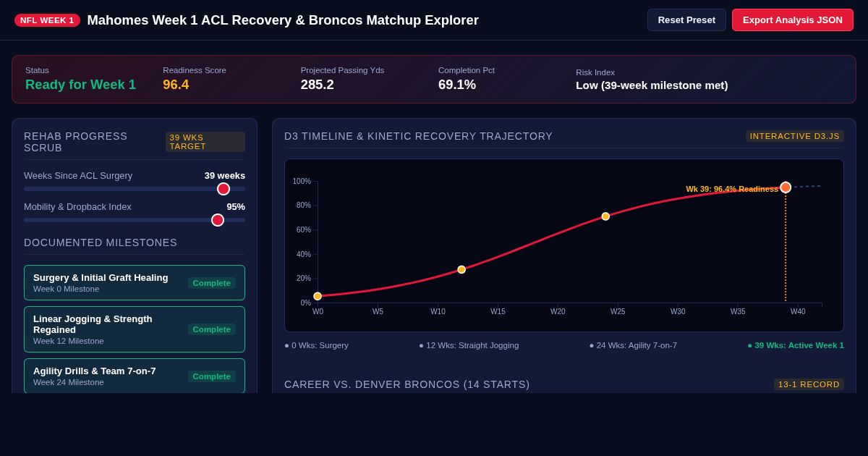868x456 pixels.
Task: Click the 12 Wks: Straight Jogging legend entry
Action: point(469,345)
